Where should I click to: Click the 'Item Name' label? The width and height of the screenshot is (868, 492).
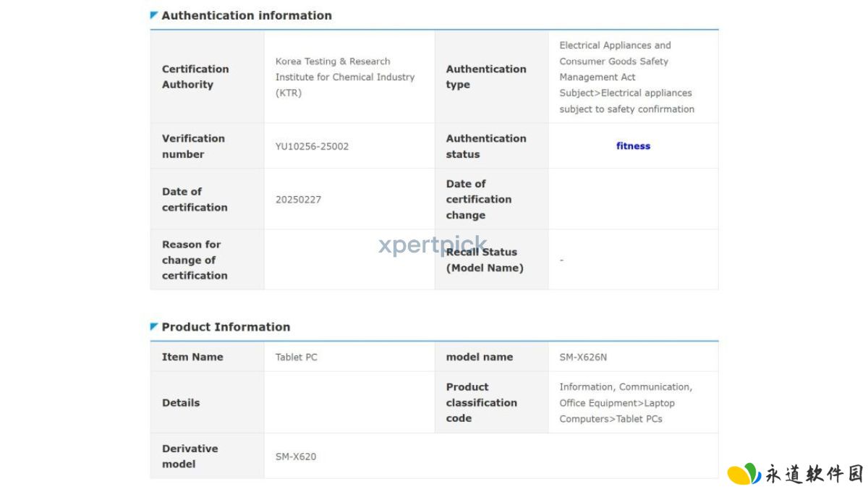192,357
